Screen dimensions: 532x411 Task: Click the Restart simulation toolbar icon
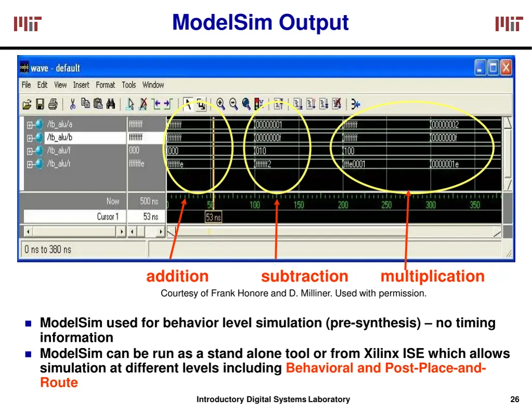278,104
